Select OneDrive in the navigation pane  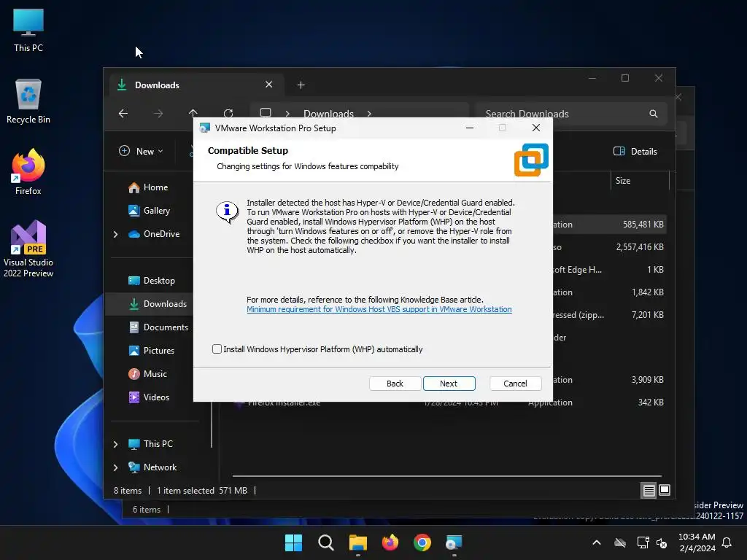[x=154, y=234]
